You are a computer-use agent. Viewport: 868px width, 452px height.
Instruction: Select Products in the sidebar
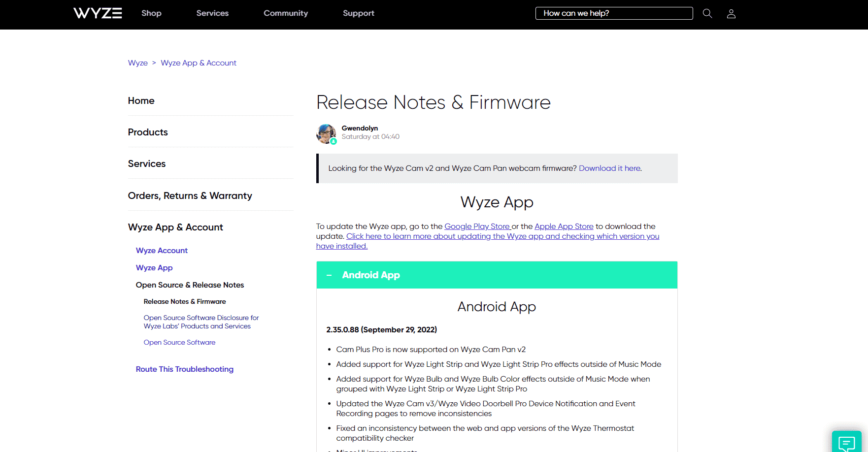point(148,132)
